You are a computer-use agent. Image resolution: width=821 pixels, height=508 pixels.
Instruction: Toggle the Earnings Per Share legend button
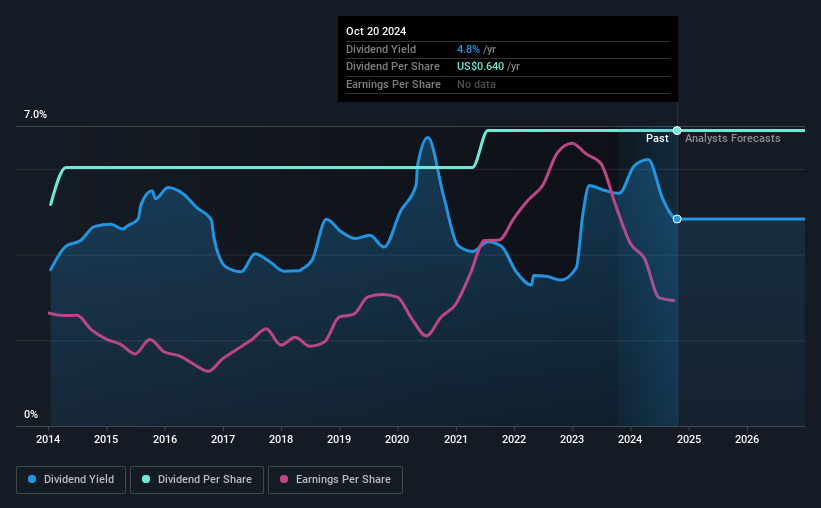tap(335, 480)
